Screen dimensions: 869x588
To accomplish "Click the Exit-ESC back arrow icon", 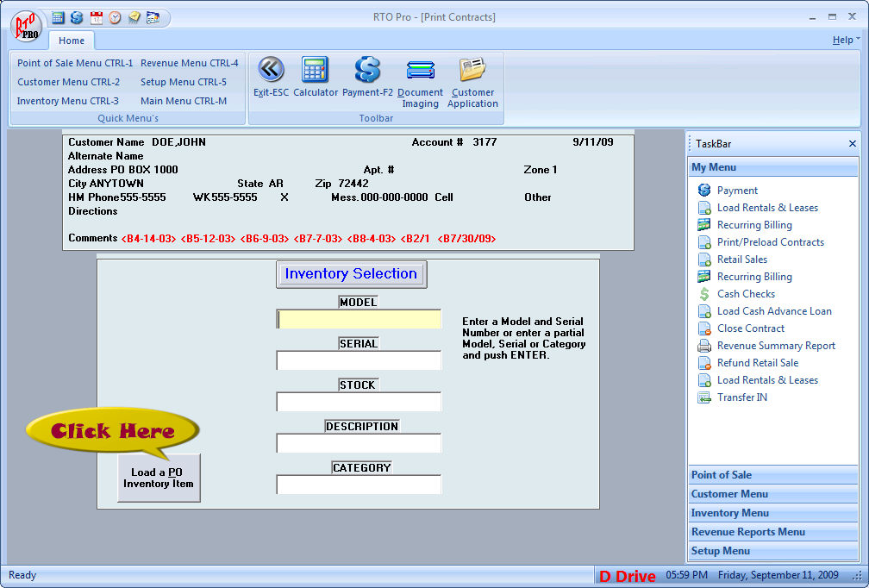I will pyautogui.click(x=271, y=71).
